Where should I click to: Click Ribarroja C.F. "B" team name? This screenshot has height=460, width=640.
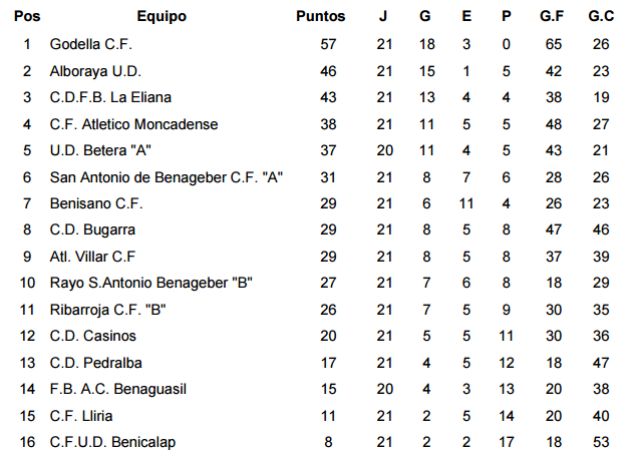tap(108, 310)
